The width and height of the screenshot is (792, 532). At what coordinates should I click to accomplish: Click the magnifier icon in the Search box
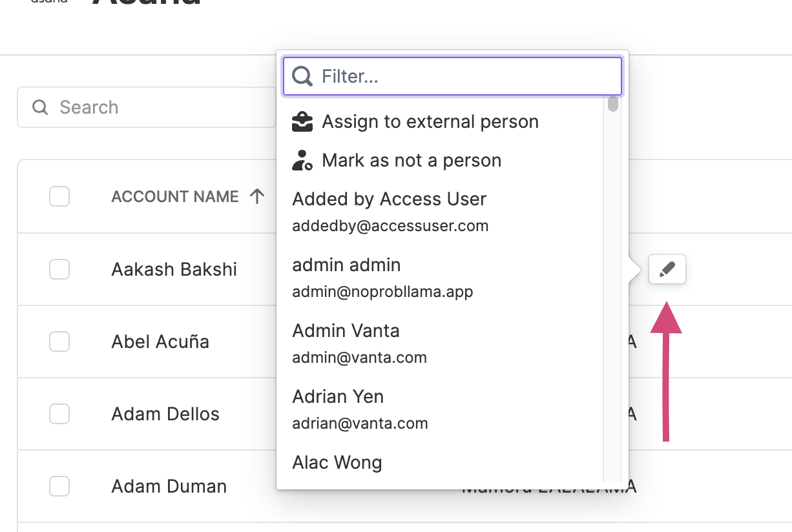coord(40,107)
